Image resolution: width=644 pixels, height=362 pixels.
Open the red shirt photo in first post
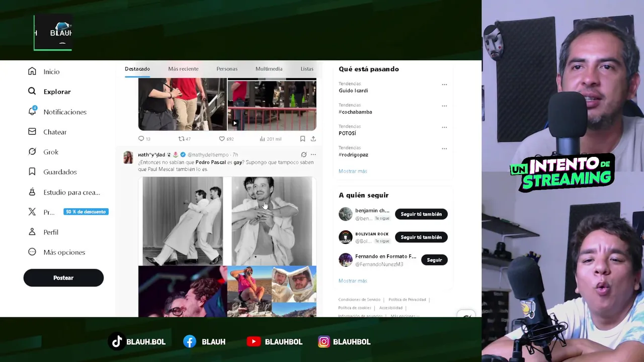[x=183, y=104]
